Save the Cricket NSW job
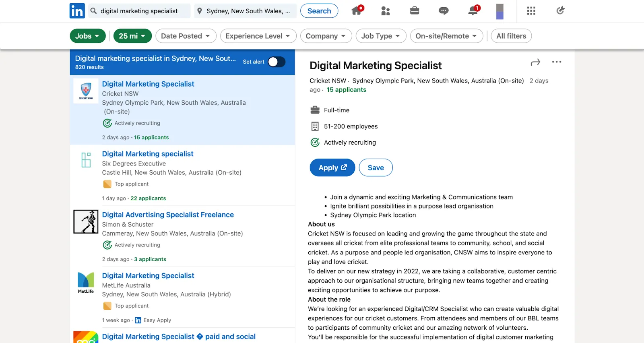Image resolution: width=644 pixels, height=343 pixels. (x=376, y=167)
